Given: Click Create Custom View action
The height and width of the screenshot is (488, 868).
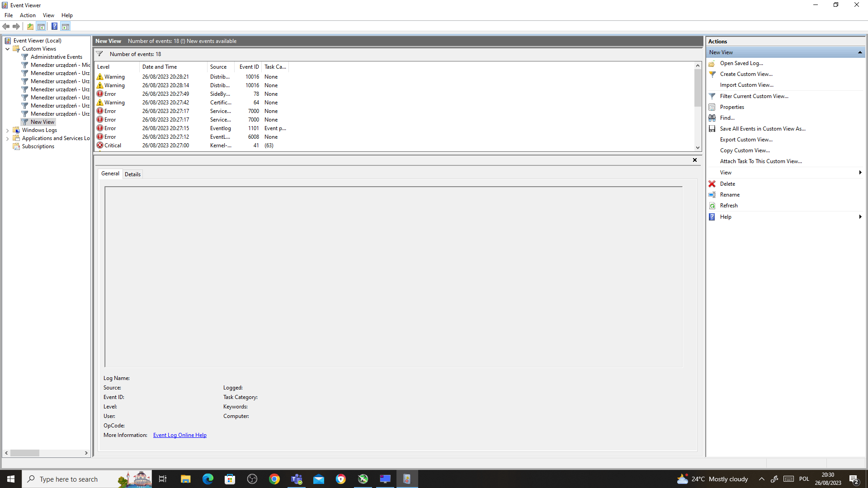Looking at the screenshot, I should [746, 74].
